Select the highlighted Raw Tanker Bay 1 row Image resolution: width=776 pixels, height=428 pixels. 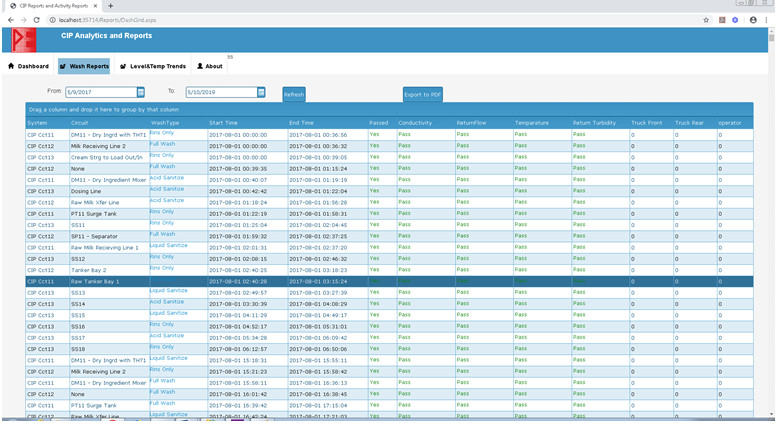point(95,281)
